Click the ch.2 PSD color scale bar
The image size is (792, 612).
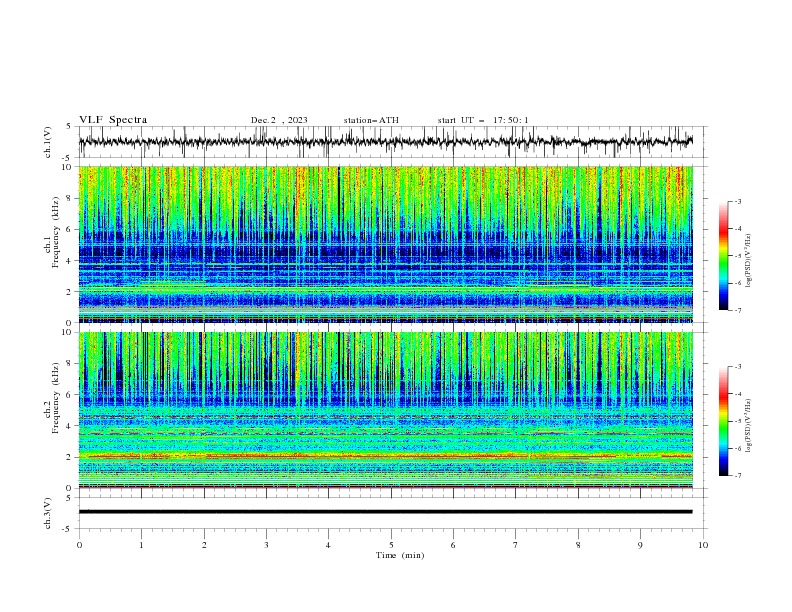tap(724, 421)
